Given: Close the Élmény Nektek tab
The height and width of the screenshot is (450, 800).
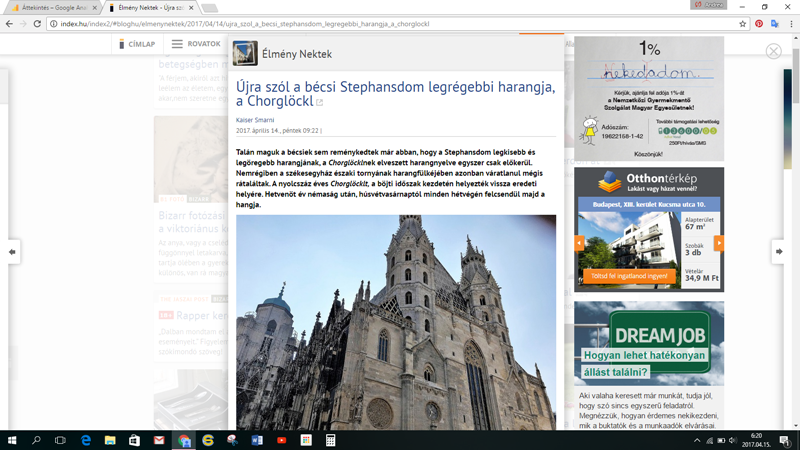Looking at the screenshot, I should coord(191,8).
